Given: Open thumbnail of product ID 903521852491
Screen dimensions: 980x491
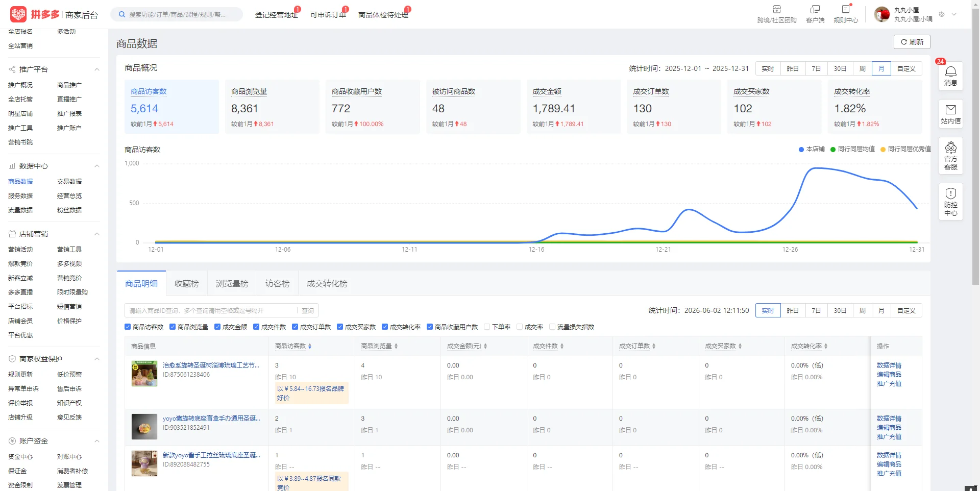Looking at the screenshot, I should [144, 427].
